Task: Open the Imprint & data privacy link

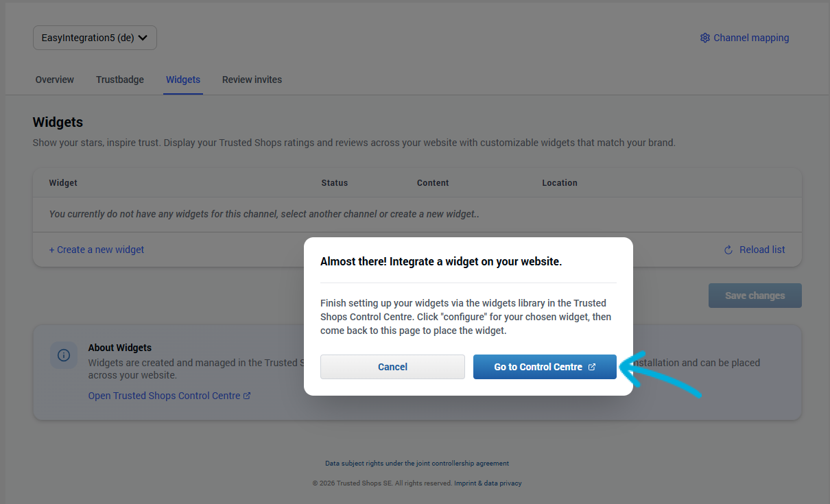Action: [x=488, y=483]
